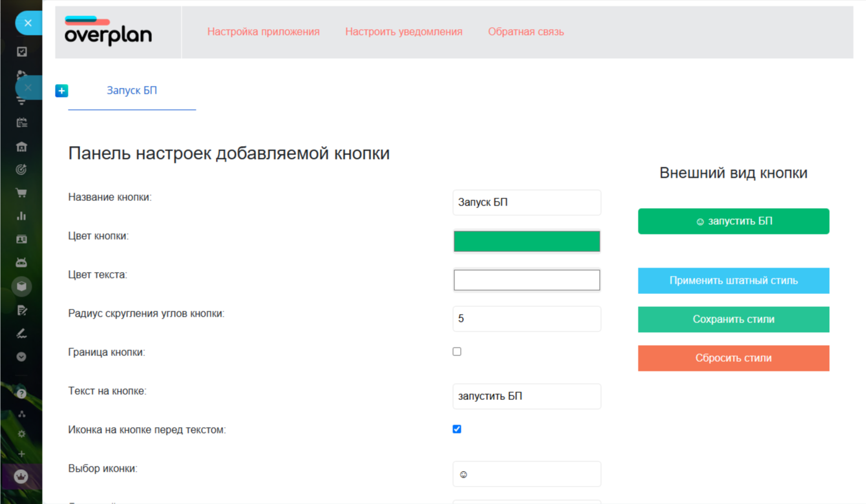Switch to the 'Запуск БП' tab
The width and height of the screenshot is (866, 504).
click(x=132, y=90)
